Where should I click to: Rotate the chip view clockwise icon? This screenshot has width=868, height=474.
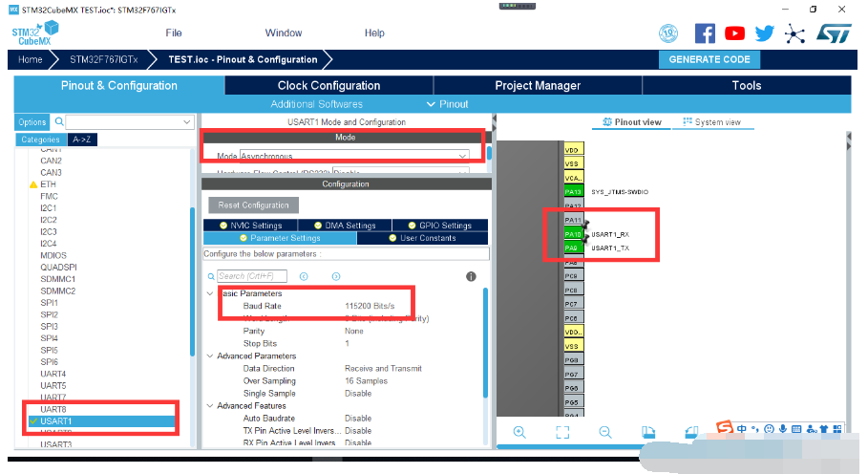point(648,432)
